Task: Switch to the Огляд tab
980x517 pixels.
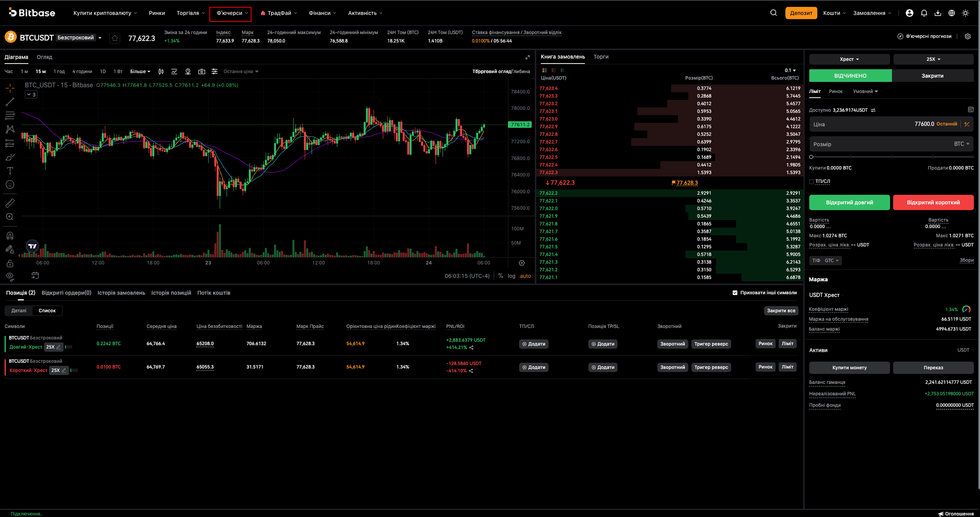Action: (44, 57)
